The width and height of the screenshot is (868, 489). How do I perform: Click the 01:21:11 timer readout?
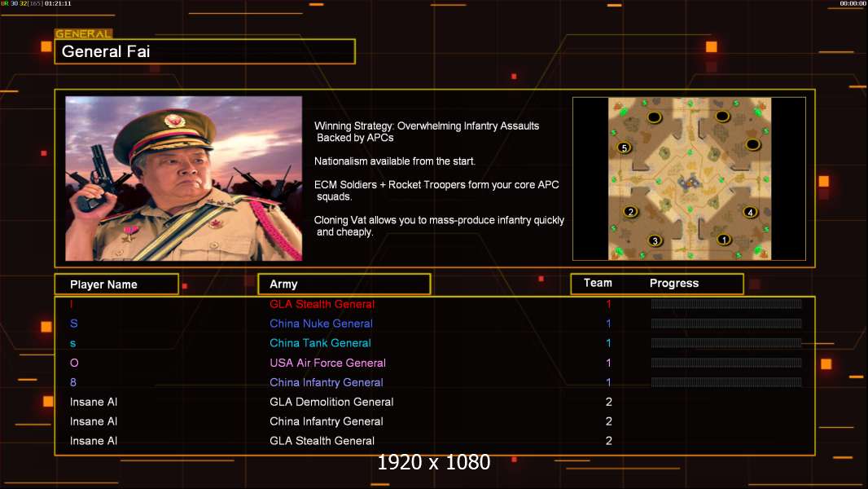click(x=58, y=3)
